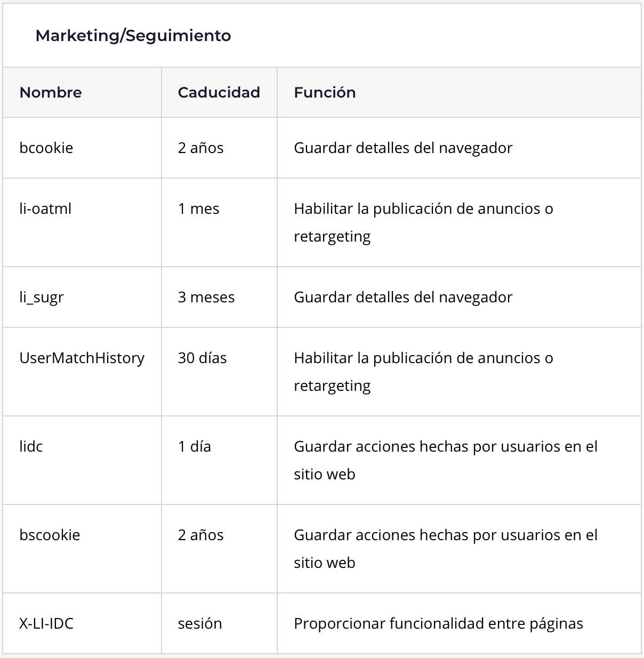Click the Función column header

325,92
